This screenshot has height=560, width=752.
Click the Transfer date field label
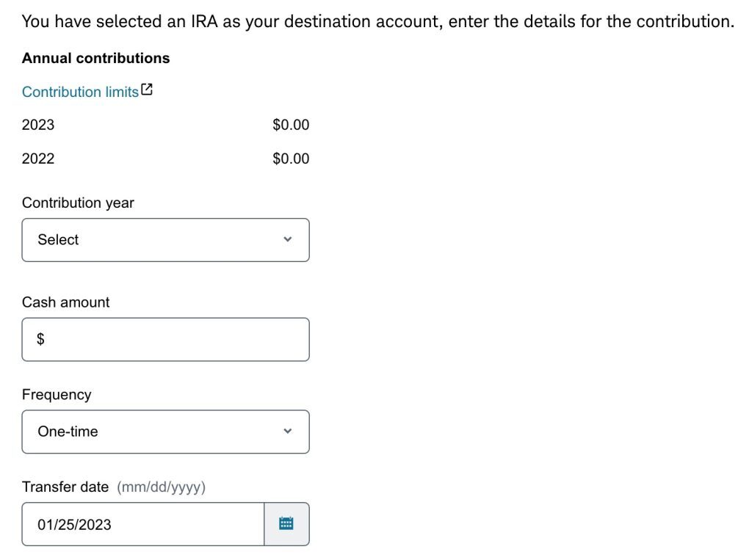pyautogui.click(x=65, y=487)
